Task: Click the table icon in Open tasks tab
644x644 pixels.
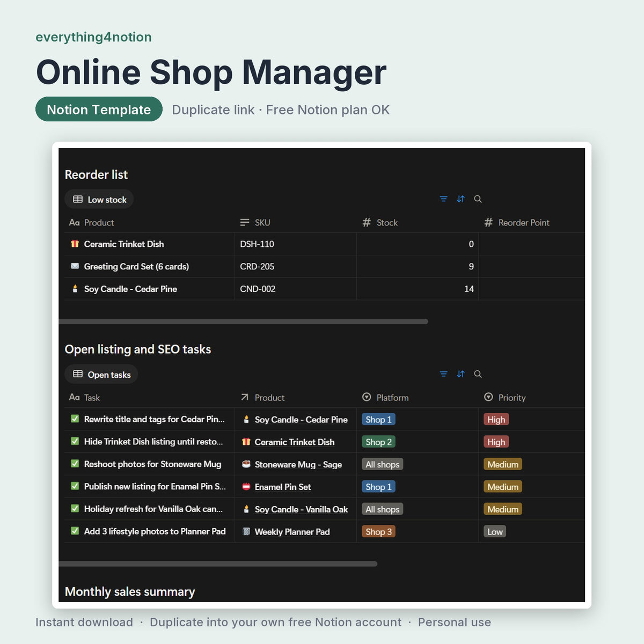Action: tap(78, 374)
